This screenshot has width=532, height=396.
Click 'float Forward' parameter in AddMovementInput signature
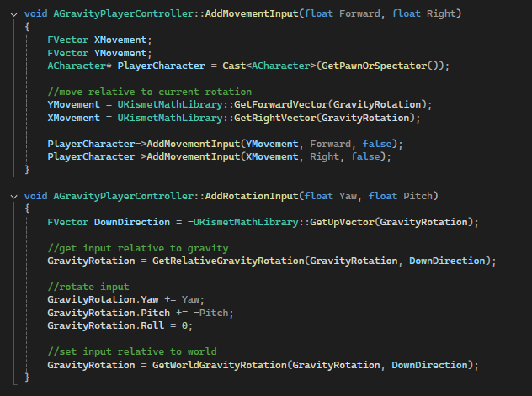point(342,13)
